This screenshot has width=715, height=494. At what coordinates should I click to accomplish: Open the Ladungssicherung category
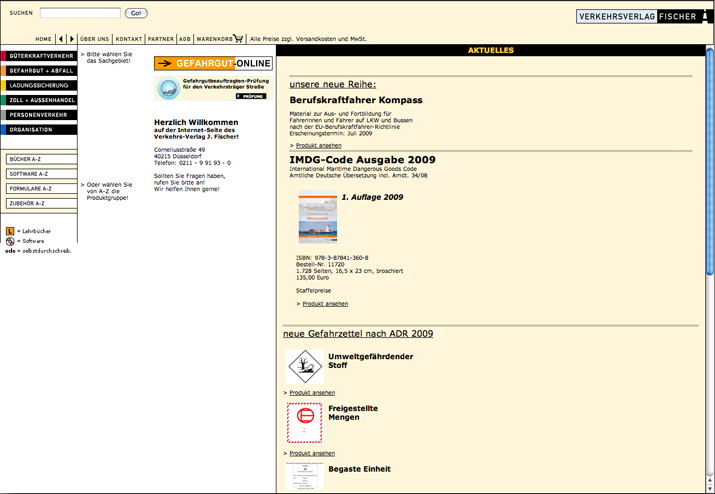[39, 86]
